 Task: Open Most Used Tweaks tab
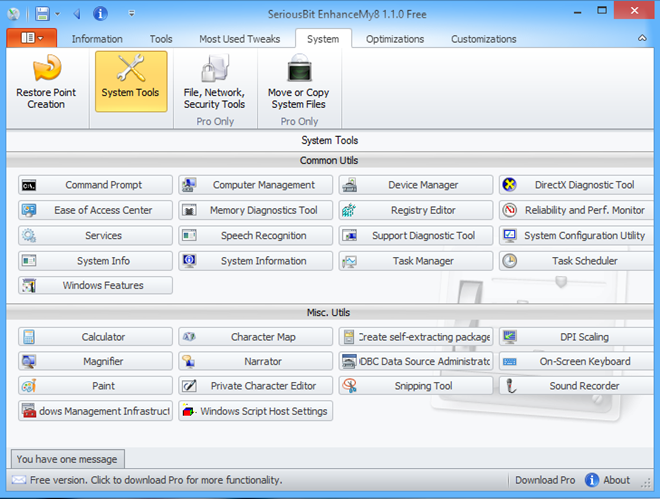240,39
